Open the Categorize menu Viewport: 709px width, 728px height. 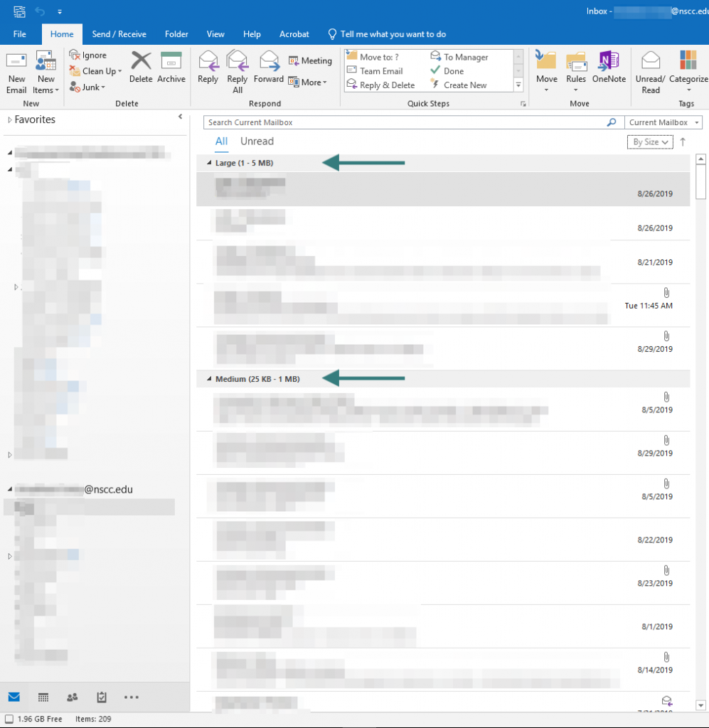click(x=688, y=73)
